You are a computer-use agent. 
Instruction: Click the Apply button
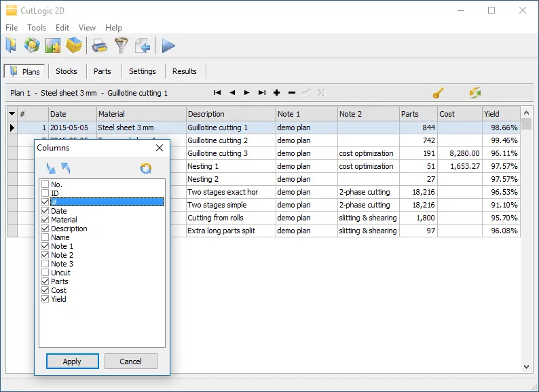[73, 361]
